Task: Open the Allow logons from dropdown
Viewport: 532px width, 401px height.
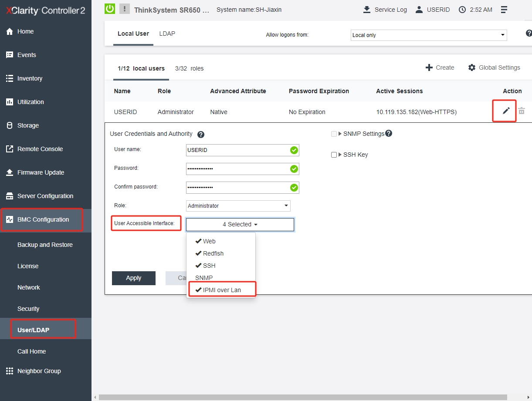Action: click(429, 35)
